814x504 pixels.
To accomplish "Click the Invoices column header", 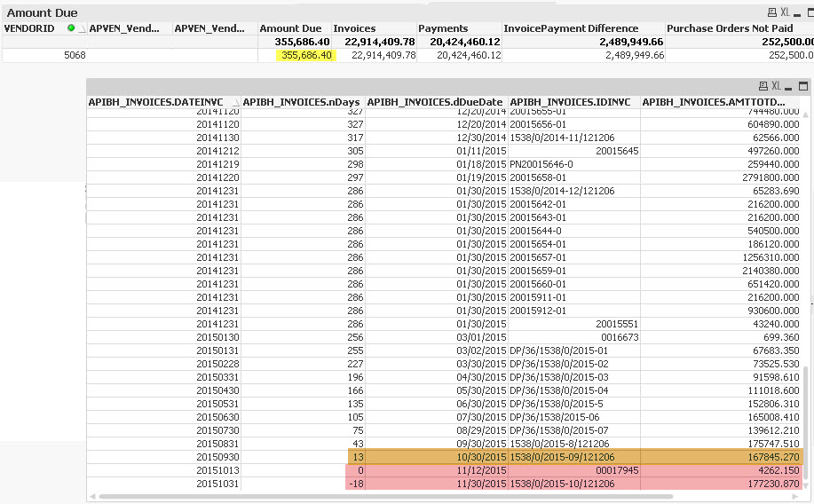I will [x=354, y=28].
